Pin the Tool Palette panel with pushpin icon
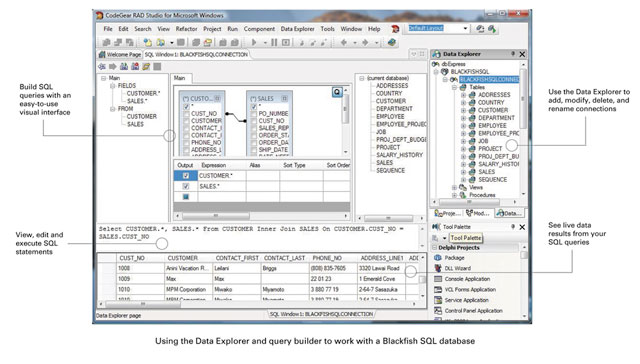The height and width of the screenshot is (364, 640). coord(513,227)
